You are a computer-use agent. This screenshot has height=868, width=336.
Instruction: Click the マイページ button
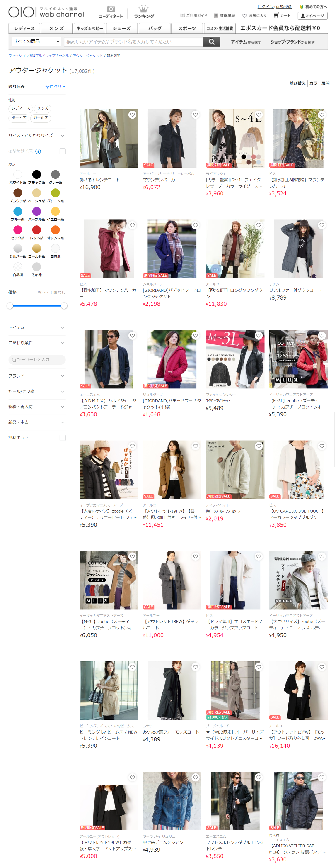312,16
